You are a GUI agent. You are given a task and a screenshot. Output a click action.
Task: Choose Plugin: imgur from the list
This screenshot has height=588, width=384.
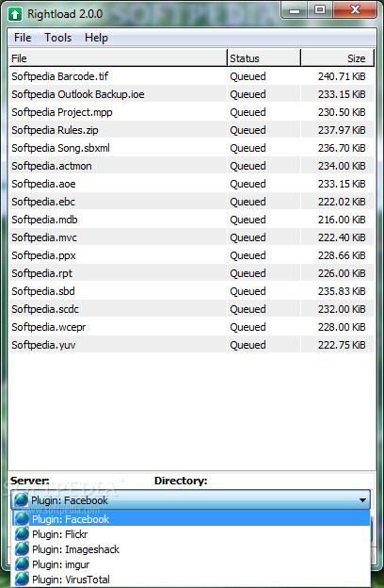tap(191, 564)
